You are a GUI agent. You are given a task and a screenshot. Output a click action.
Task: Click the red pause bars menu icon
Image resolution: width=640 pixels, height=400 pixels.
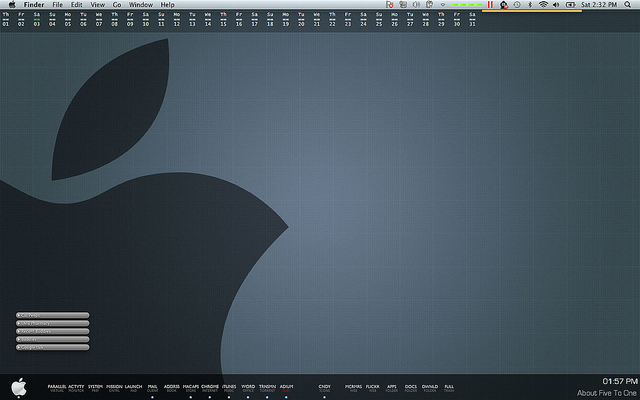490,4
